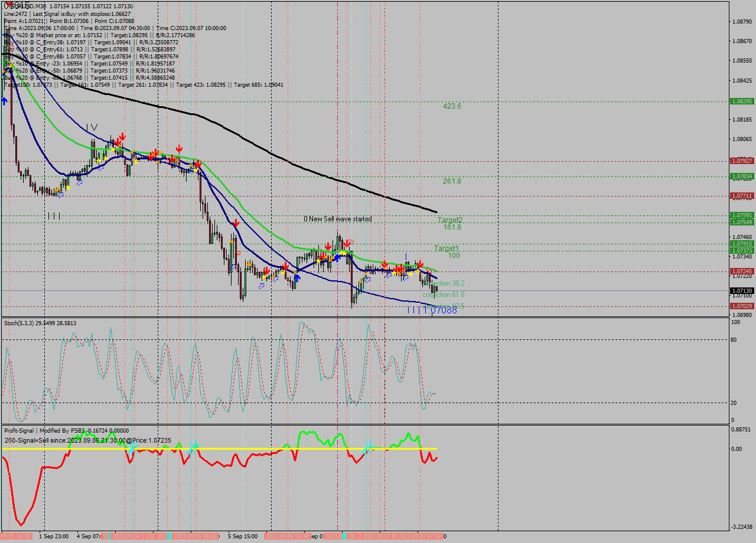Click the red down arrow above the 5 Sep price drop

click(235, 223)
